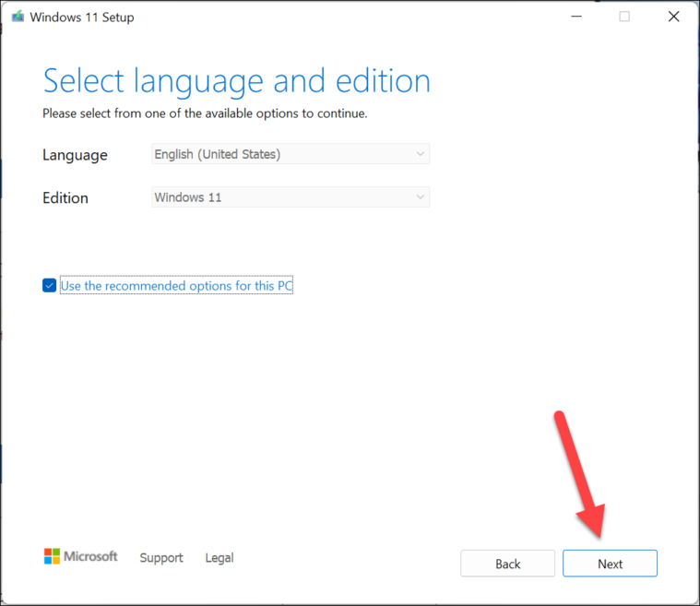Viewport: 700px width, 606px height.
Task: Minimize the Windows 11 Setup window
Action: pyautogui.click(x=576, y=17)
